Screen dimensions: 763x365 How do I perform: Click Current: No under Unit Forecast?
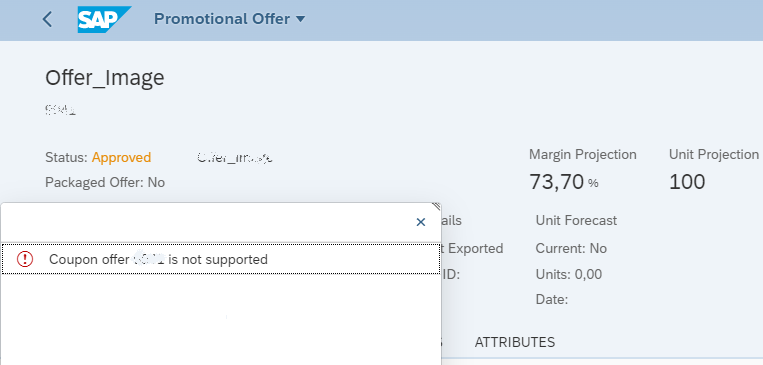(x=571, y=249)
